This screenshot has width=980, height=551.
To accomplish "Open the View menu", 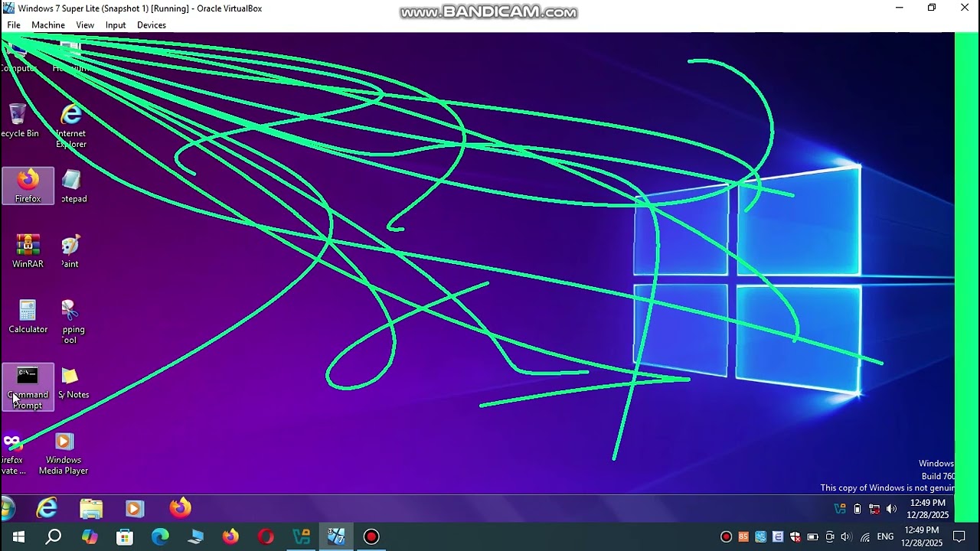I will [85, 25].
